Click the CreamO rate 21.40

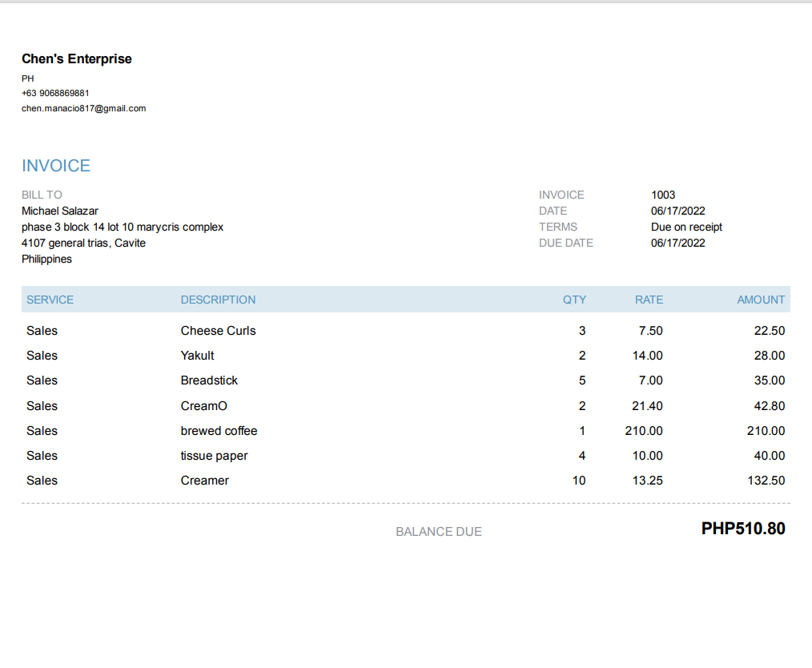pyautogui.click(x=647, y=406)
